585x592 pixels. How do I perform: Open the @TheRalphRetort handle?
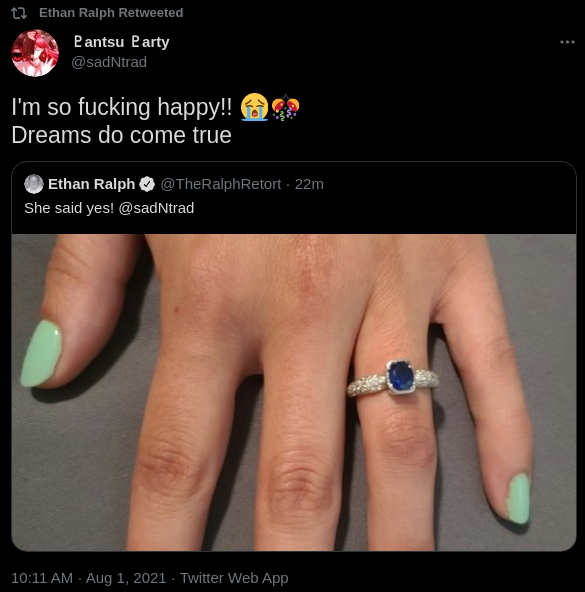(221, 184)
